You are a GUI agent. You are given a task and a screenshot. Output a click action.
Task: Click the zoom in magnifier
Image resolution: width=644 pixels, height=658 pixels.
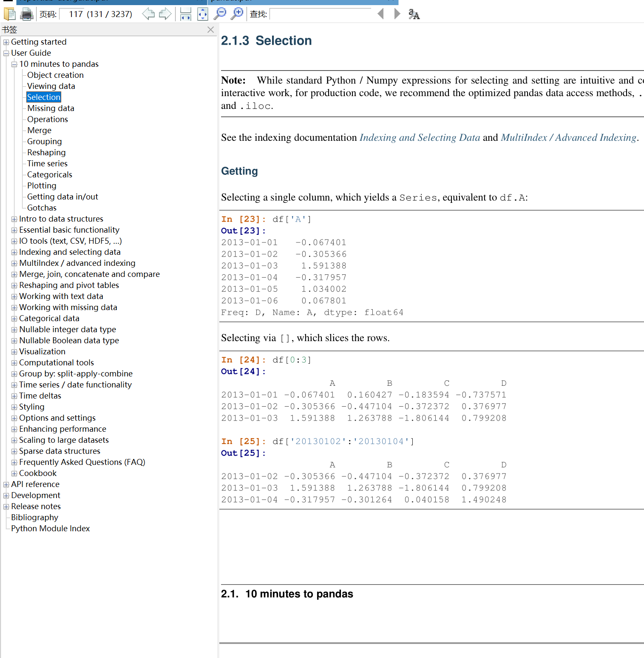pos(237,14)
